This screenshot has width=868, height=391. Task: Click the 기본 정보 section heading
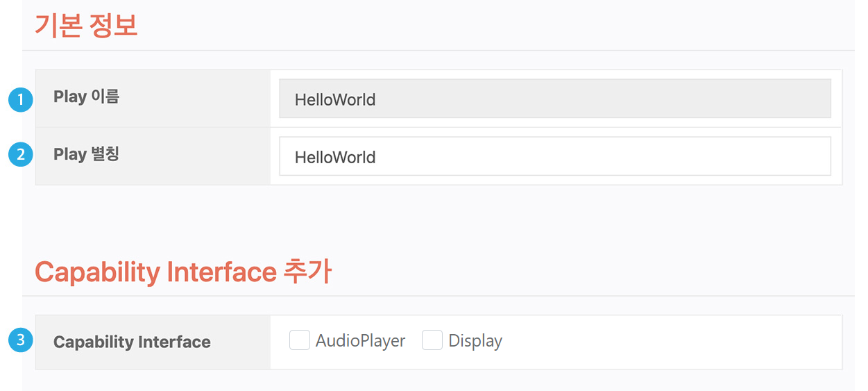(87, 25)
